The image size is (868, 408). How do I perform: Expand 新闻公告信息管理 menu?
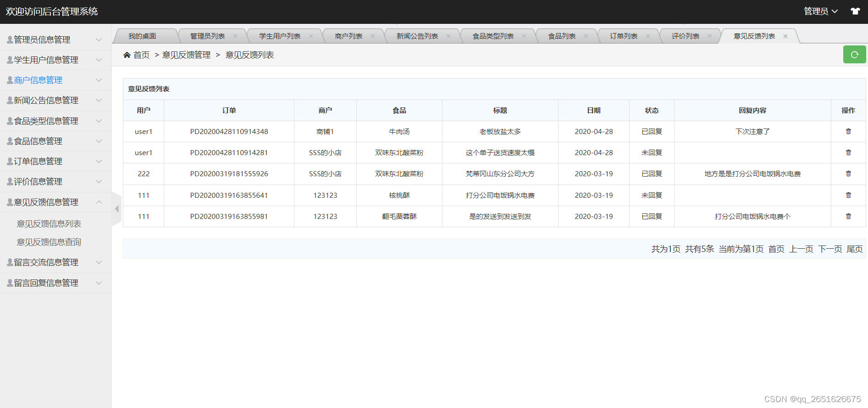(55, 101)
